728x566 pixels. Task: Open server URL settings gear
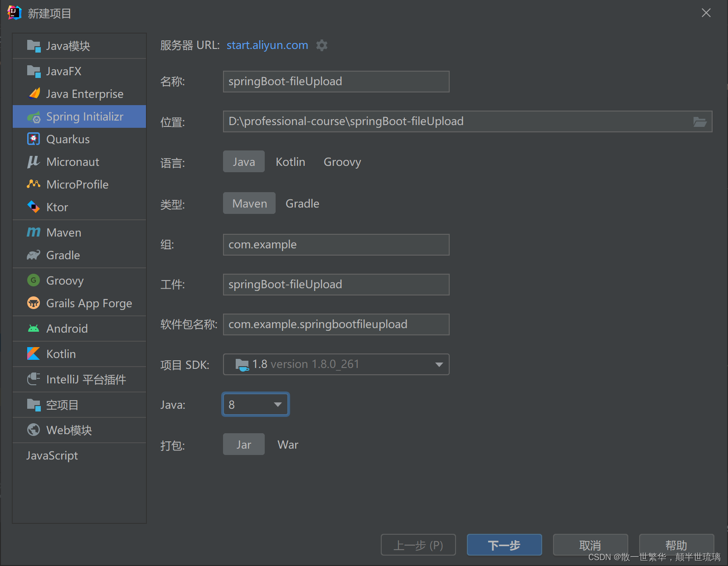(322, 45)
